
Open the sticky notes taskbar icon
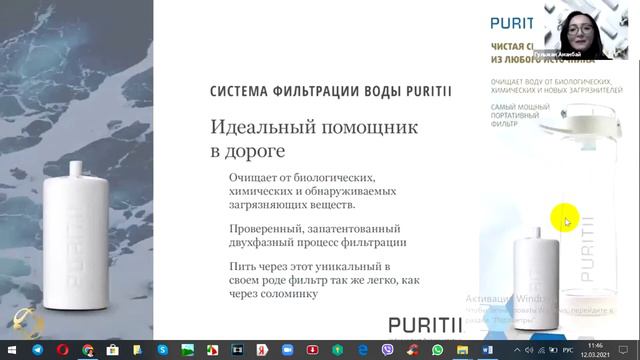[138, 350]
